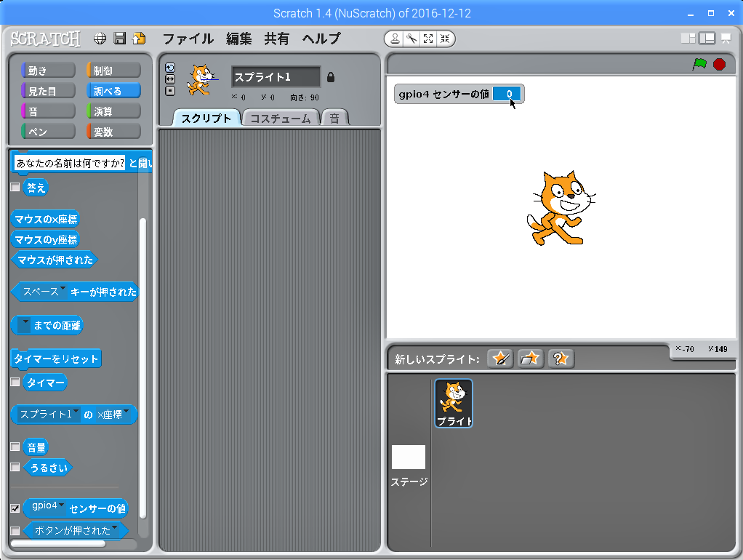Select the grow sprite tool

point(428,39)
